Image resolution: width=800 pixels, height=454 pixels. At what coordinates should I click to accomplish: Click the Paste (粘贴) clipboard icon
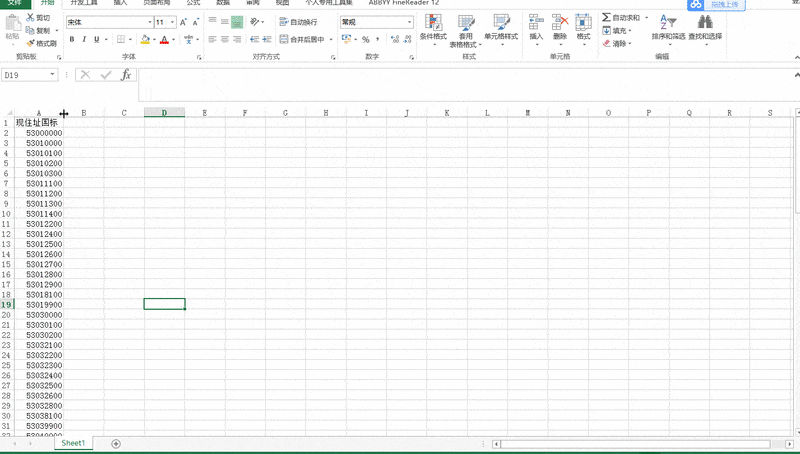point(12,23)
